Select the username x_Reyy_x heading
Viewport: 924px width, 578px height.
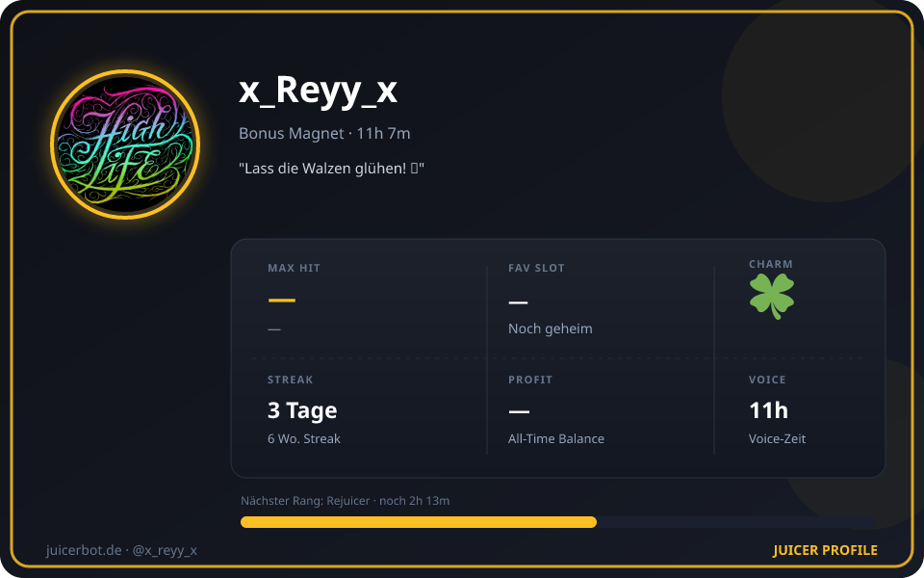[x=319, y=90]
